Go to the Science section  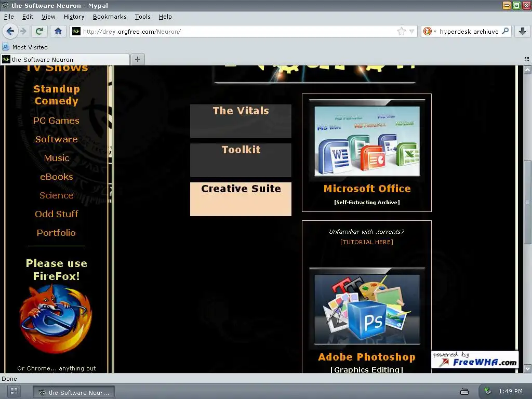(x=57, y=195)
